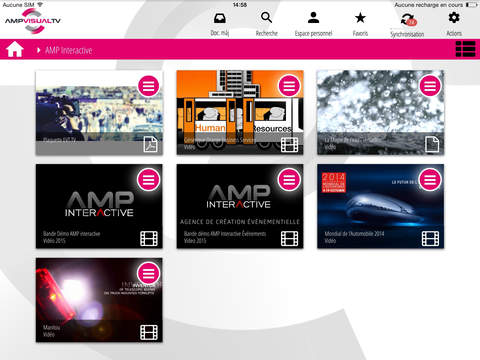
Task: Open Espace personnel user icon
Action: pyautogui.click(x=313, y=18)
